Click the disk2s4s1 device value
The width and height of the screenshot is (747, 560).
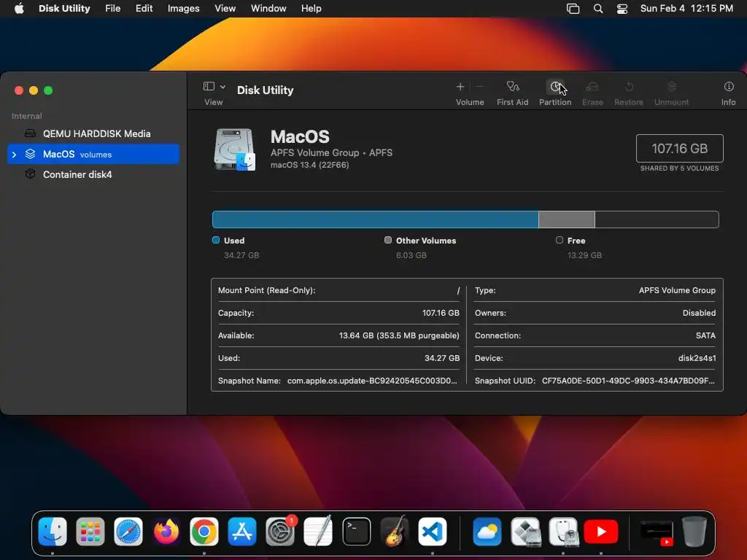click(x=697, y=358)
